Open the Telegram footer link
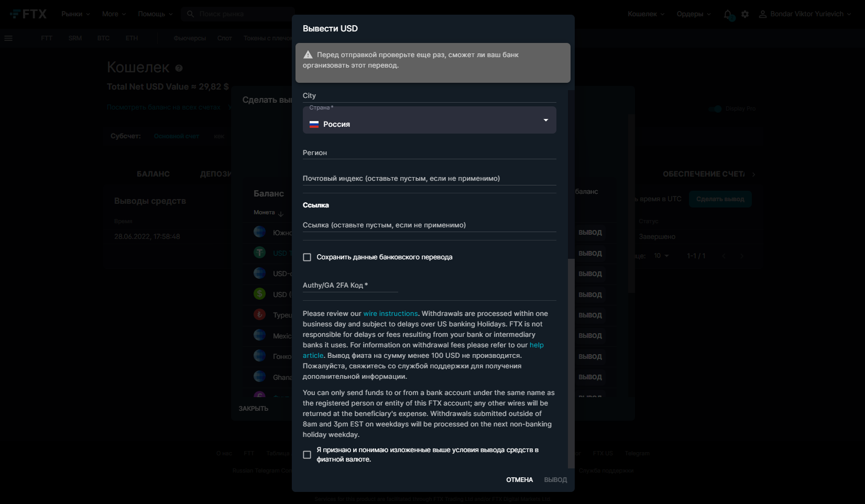 tap(637, 453)
